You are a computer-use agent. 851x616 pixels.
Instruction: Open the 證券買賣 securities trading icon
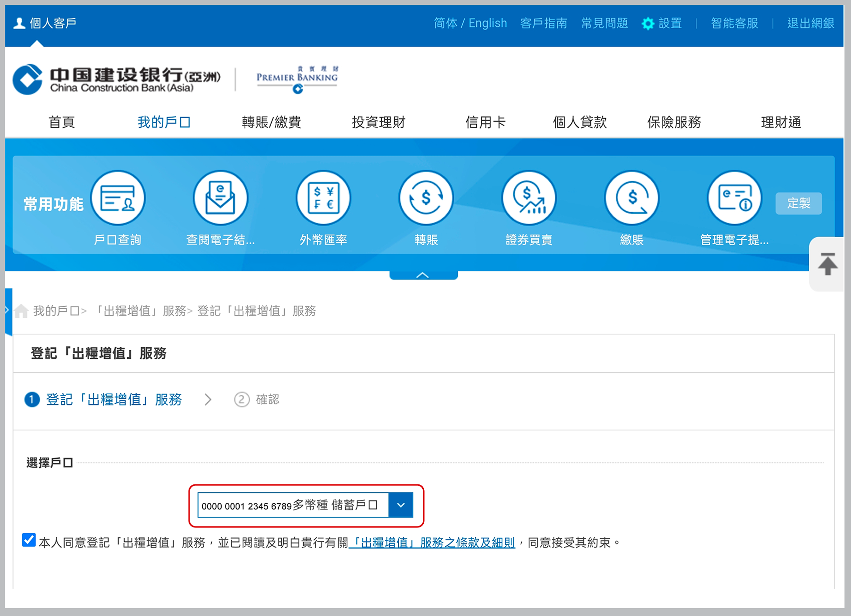tap(529, 198)
